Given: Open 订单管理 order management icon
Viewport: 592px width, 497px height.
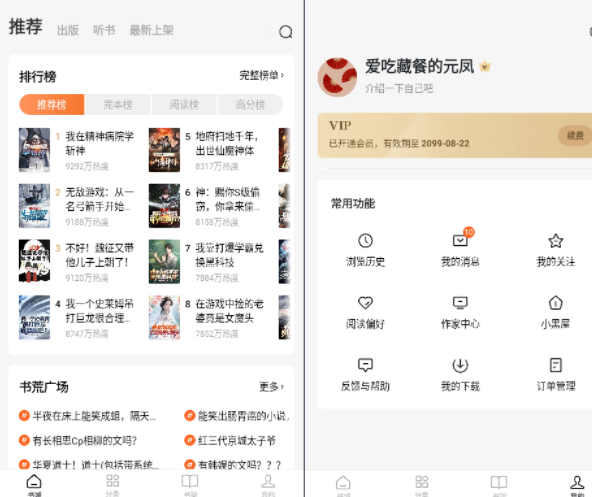Looking at the screenshot, I should 555,365.
